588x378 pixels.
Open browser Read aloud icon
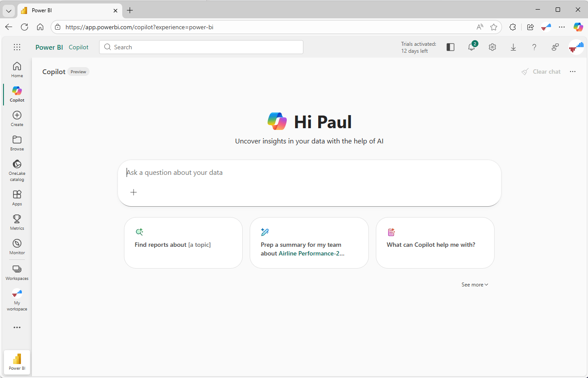pos(480,27)
